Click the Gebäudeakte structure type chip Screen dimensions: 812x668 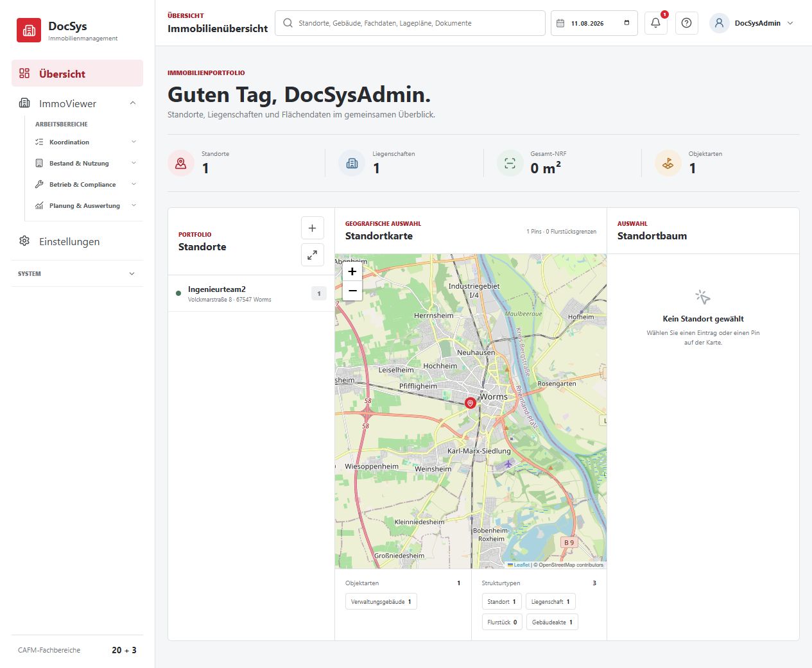(552, 622)
